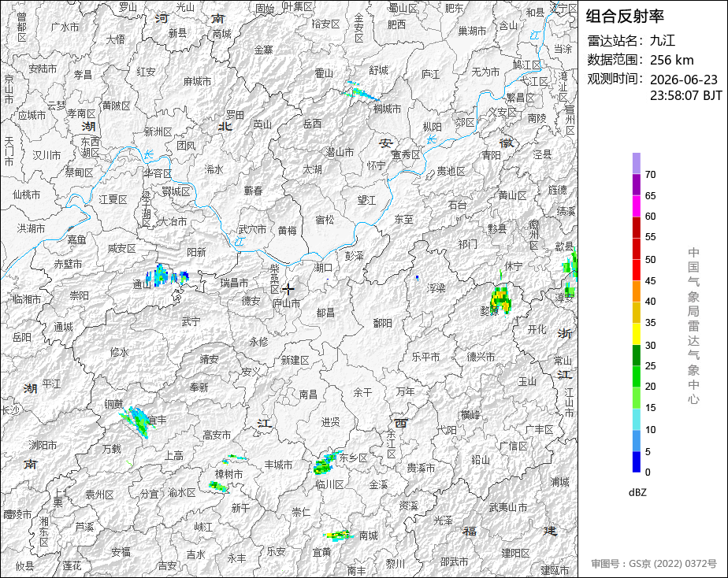Click the 德兴市 map label

coord(481,357)
